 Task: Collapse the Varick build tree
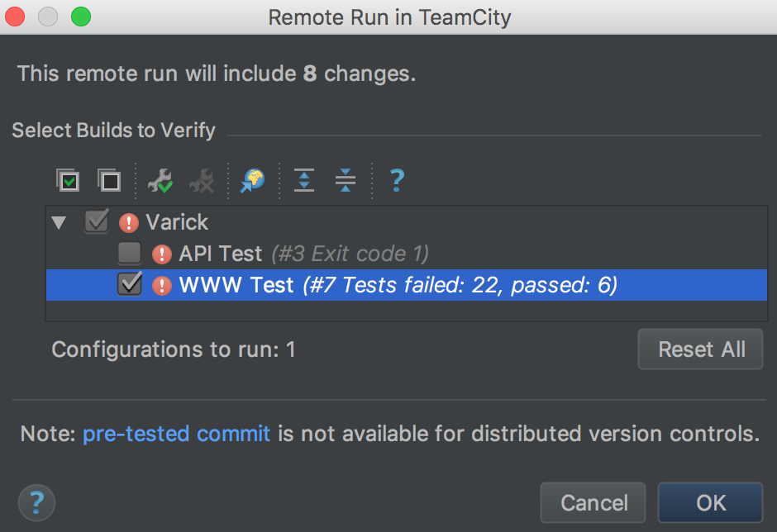click(58, 221)
